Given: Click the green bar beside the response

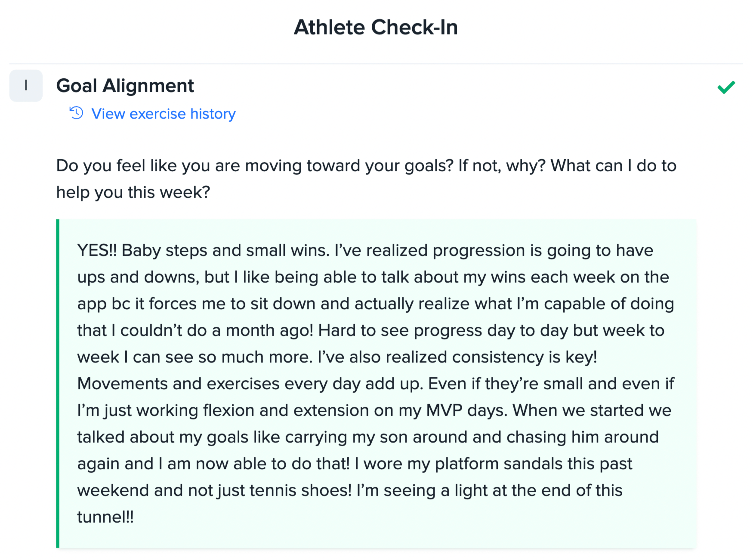Looking at the screenshot, I should click(58, 383).
